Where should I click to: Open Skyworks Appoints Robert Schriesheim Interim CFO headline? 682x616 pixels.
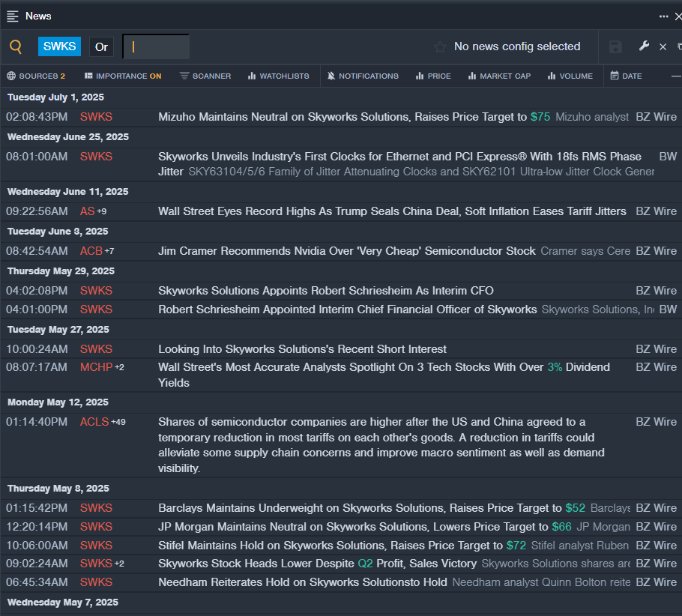pyautogui.click(x=326, y=291)
